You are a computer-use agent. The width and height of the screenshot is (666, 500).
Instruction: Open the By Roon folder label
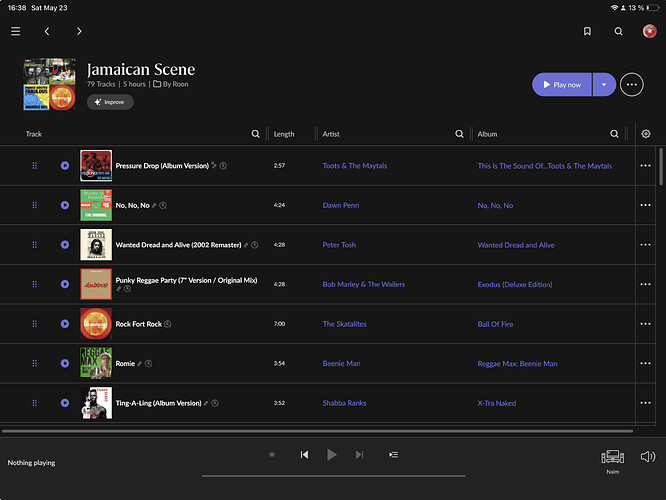pyautogui.click(x=171, y=84)
